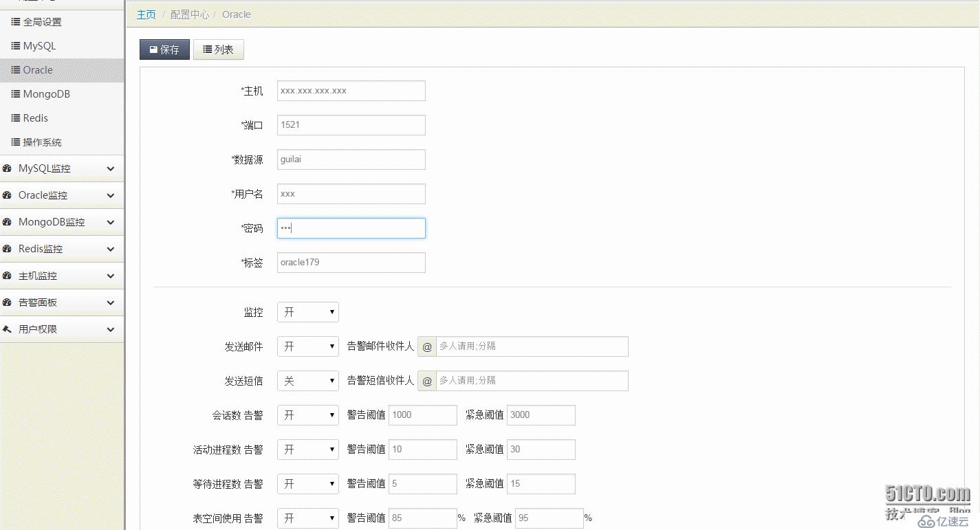Select Oracle in the sidebar
This screenshot has width=980, height=530.
[62, 70]
